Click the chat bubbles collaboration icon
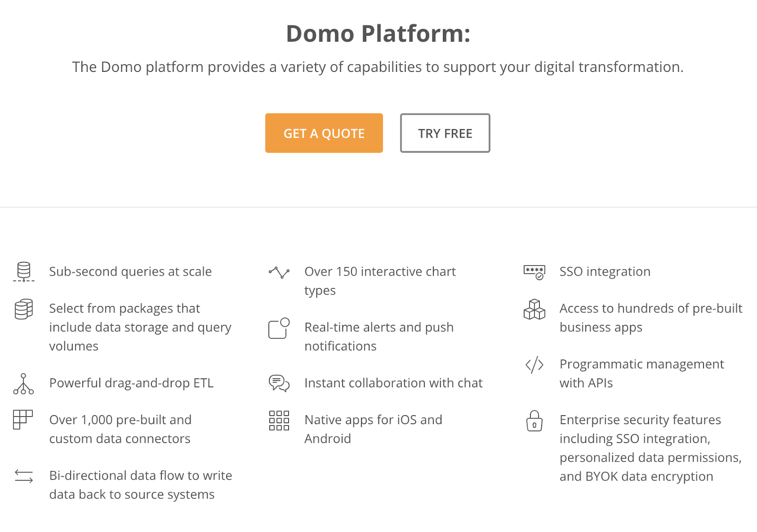 click(x=279, y=383)
